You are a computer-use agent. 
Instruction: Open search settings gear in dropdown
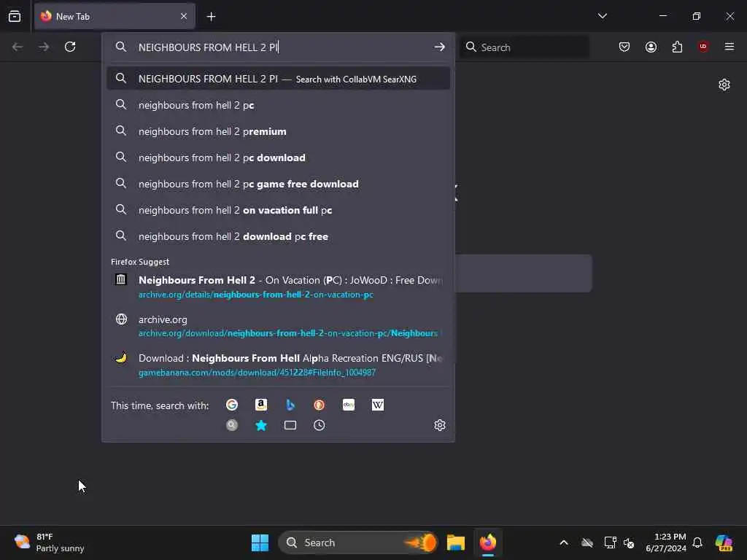[x=439, y=425]
